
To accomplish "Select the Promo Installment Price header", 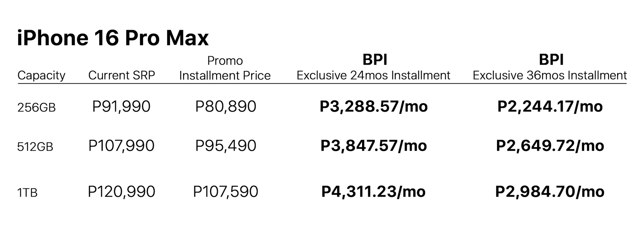I will pos(225,68).
